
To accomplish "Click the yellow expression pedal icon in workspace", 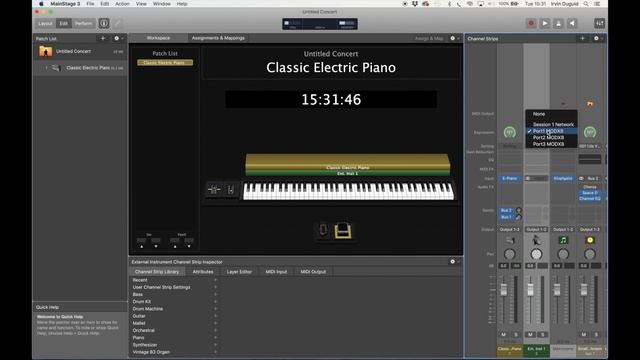I will pyautogui.click(x=343, y=231).
